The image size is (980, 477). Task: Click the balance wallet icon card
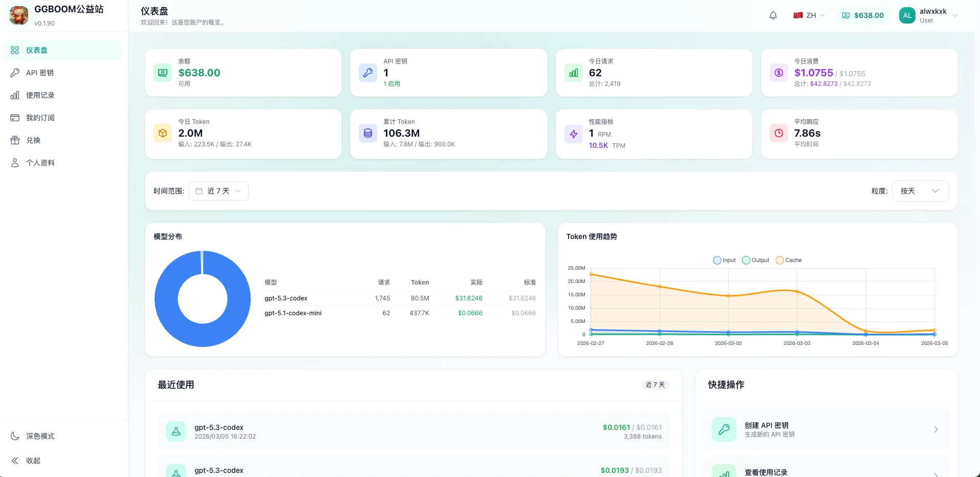coord(163,73)
